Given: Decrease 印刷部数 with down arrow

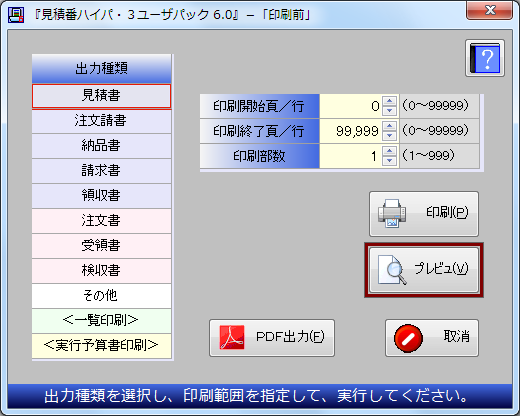Looking at the screenshot, I should pyautogui.click(x=389, y=161).
